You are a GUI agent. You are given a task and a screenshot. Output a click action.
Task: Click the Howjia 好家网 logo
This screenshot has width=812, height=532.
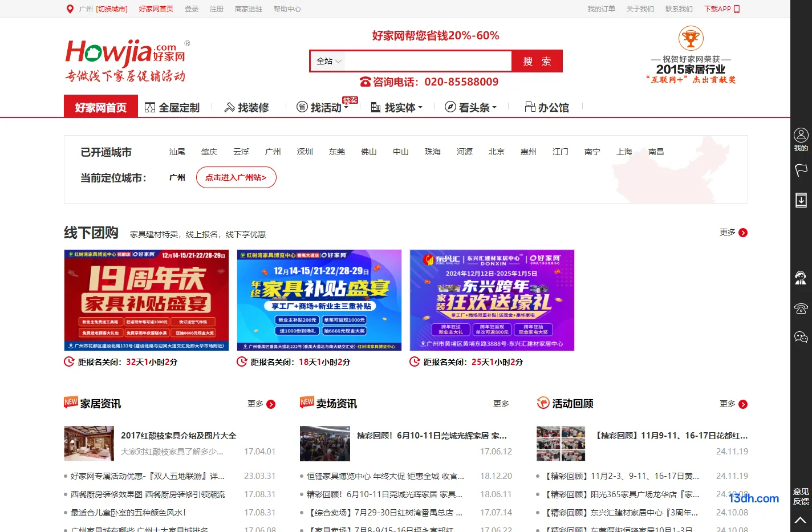[128, 60]
